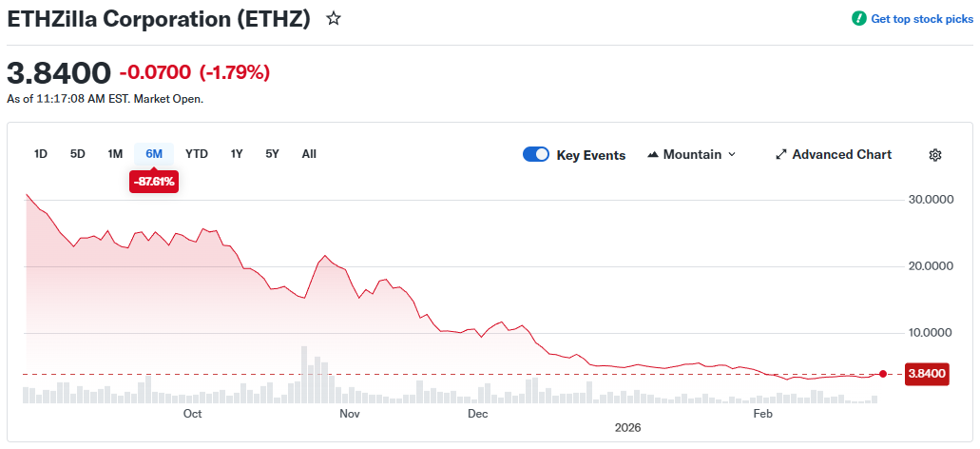Select the 6M time range
980x449 pixels.
click(x=154, y=154)
